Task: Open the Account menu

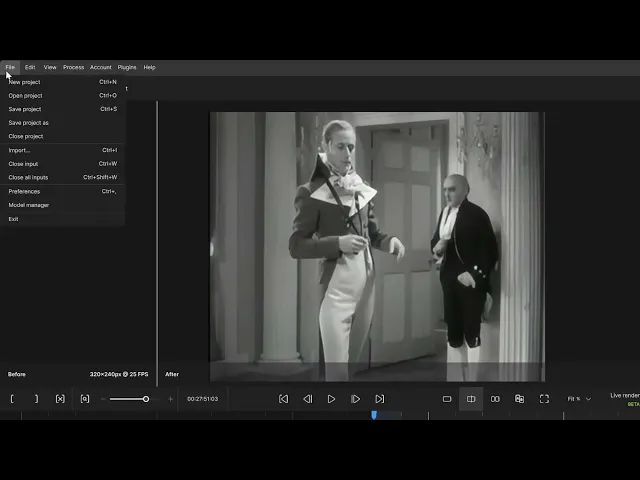Action: pyautogui.click(x=100, y=67)
